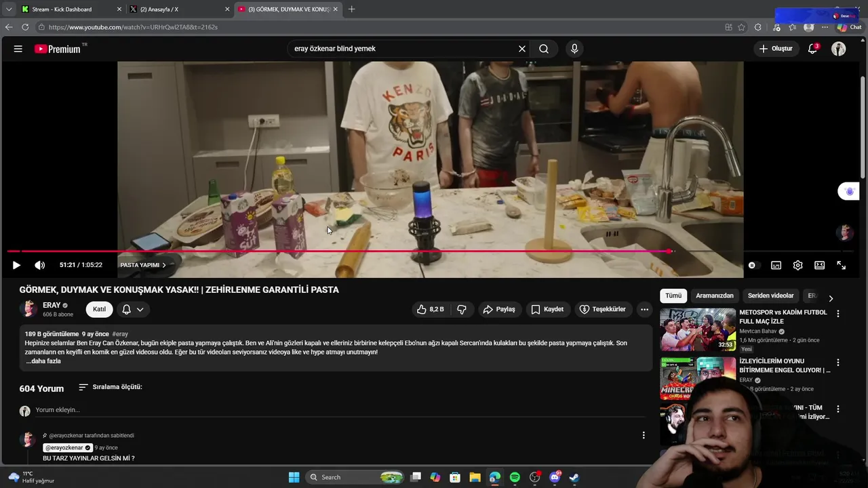Enter fullscreen video mode
Screen dimensions: 868x488
[841, 265]
